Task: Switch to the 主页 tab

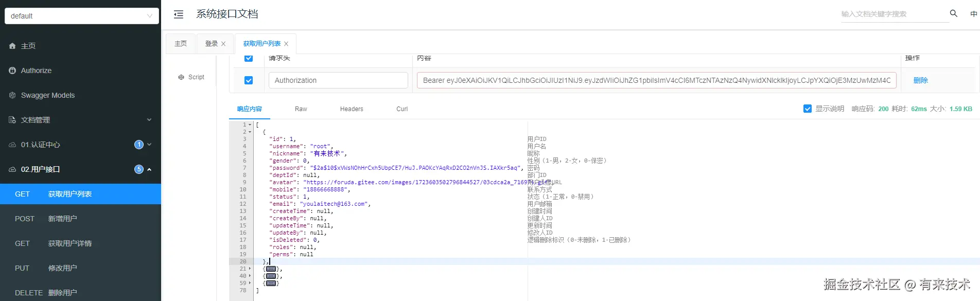Action: [181, 44]
